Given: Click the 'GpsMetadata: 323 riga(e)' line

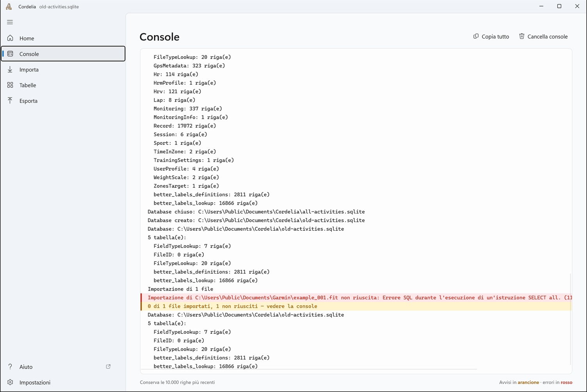Looking at the screenshot, I should coord(189,66).
